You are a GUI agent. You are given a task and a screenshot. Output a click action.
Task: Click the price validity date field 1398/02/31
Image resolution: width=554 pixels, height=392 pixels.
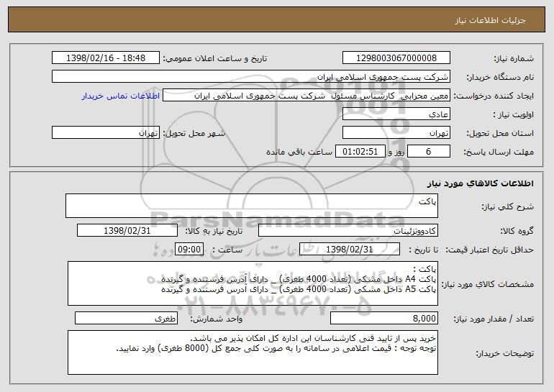point(350,249)
